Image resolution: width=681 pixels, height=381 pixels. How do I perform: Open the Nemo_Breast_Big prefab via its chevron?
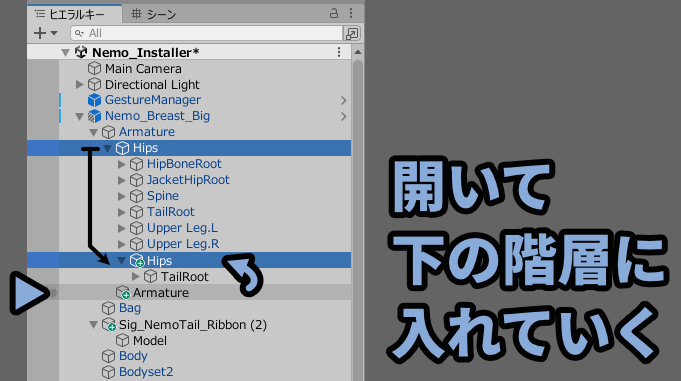click(344, 116)
